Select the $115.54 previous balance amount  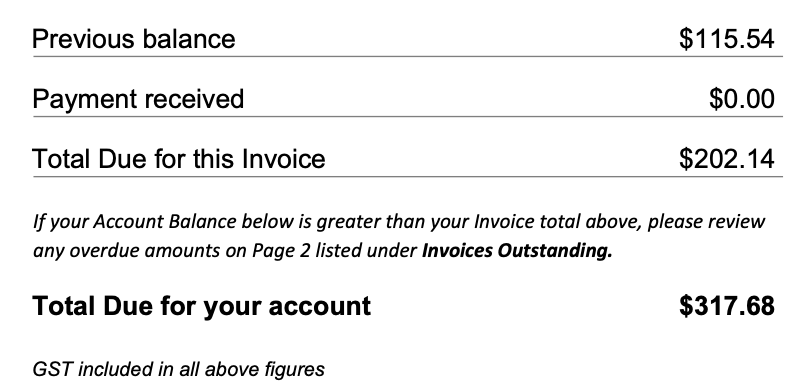pos(727,39)
